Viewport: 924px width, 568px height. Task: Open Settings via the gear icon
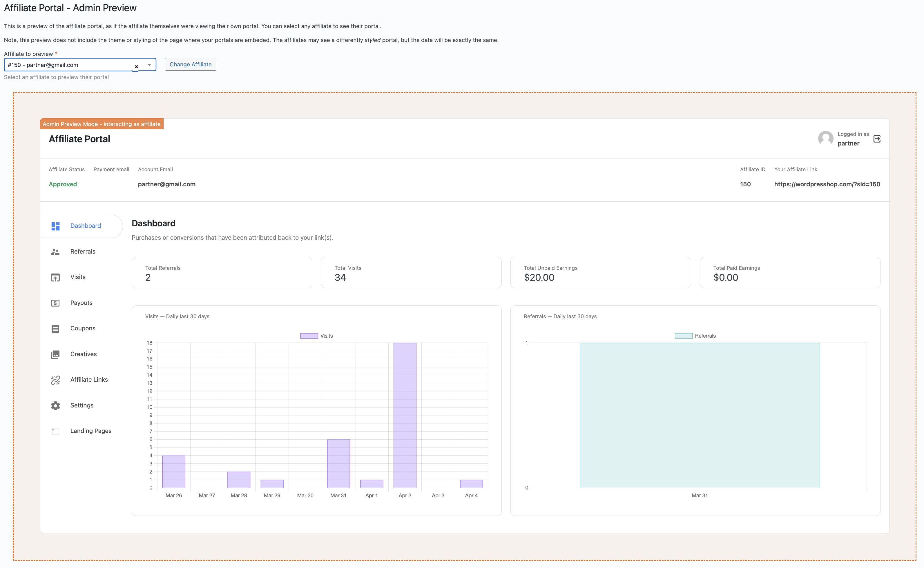click(55, 405)
